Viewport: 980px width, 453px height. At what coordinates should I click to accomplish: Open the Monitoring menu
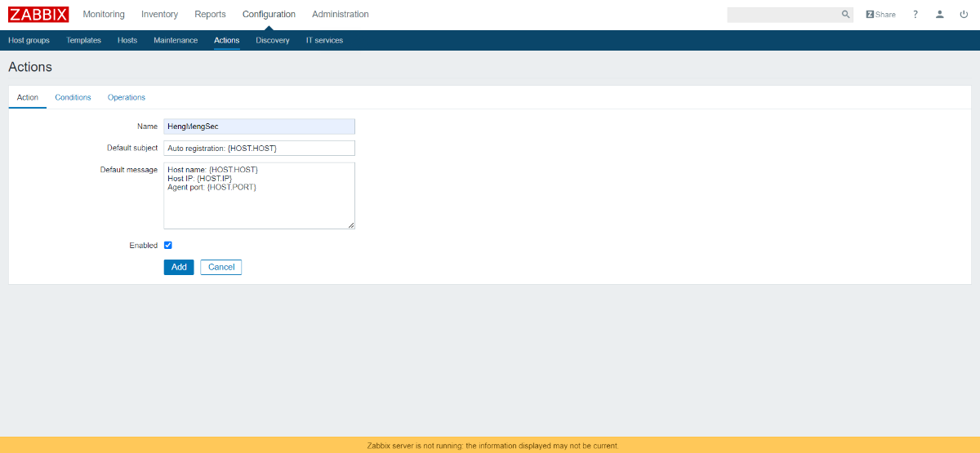click(x=104, y=15)
